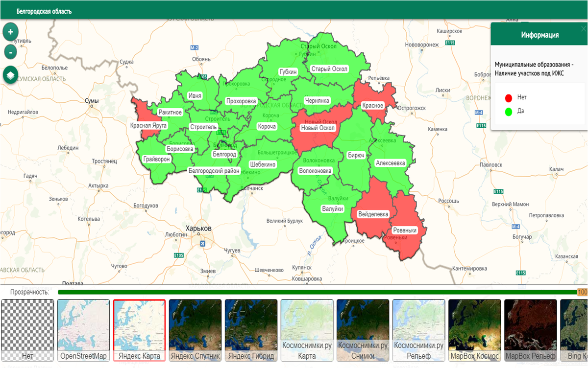Click the Прозрачность label
The width and height of the screenshot is (588, 368).
[30, 292]
